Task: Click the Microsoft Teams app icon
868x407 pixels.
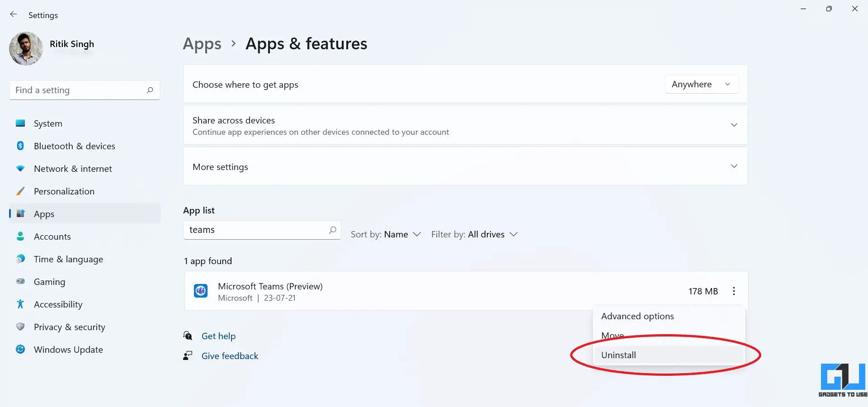Action: pyautogui.click(x=201, y=291)
